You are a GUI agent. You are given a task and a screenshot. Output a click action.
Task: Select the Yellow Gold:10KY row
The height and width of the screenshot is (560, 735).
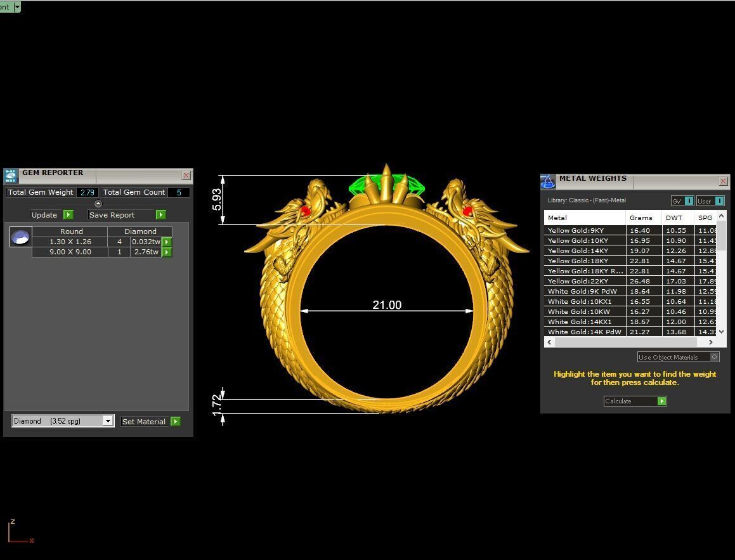(x=630, y=240)
